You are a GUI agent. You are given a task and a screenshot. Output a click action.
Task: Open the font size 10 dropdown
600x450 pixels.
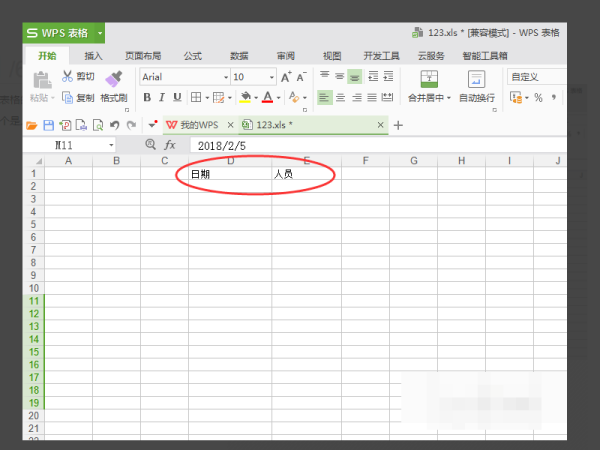[272, 77]
